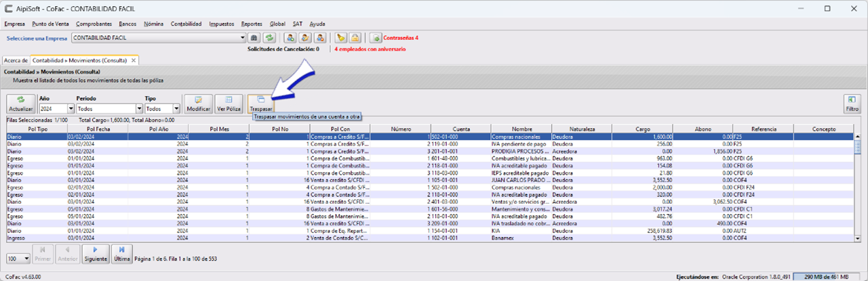Open the Empresa menu
This screenshot has height=281, width=868.
point(14,24)
